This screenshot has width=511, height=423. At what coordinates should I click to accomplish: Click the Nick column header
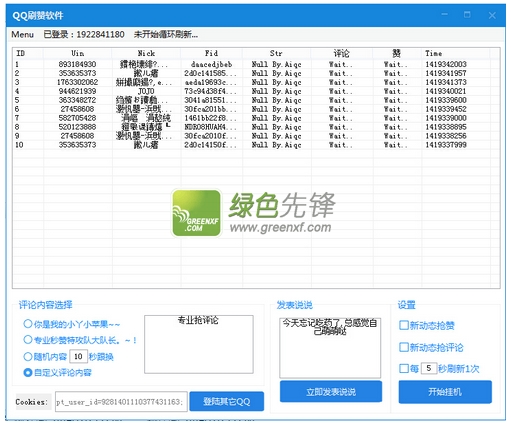tap(146, 53)
